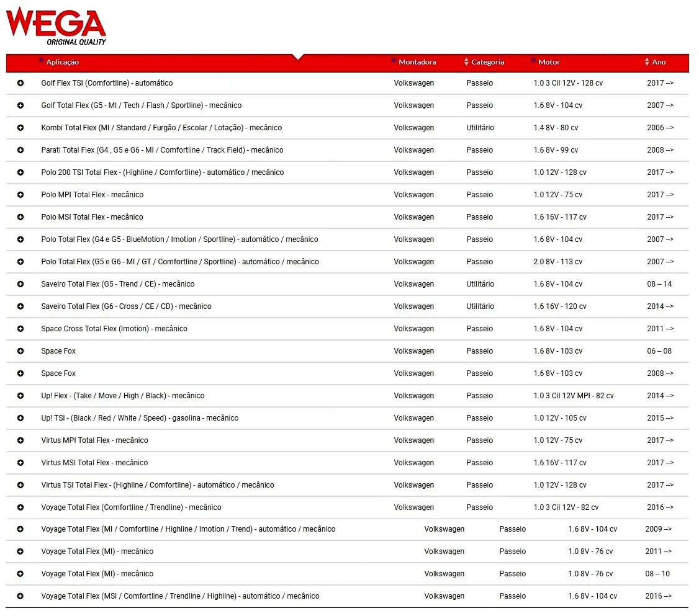Sort table by Categoria column
Viewport: 699px width, 616px height.
coord(487,62)
